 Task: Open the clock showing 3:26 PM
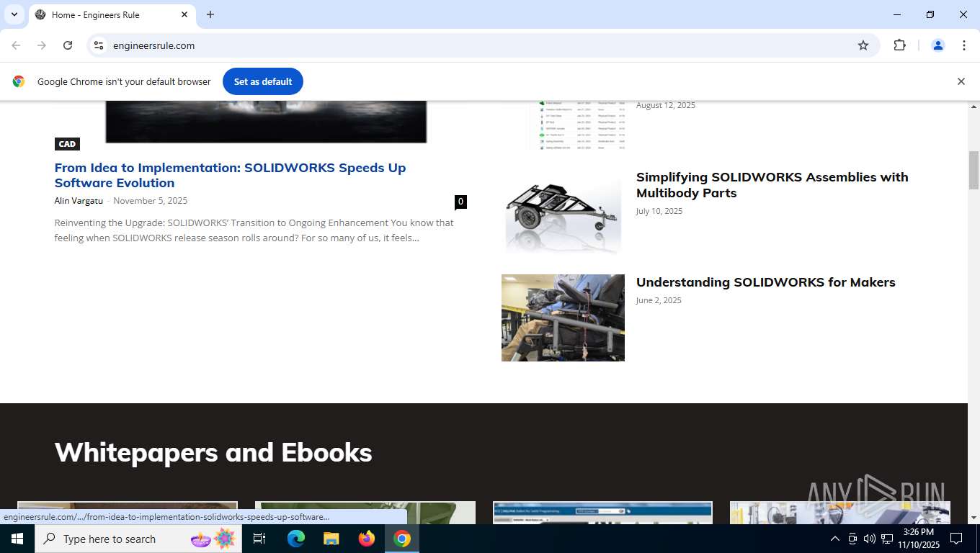[919, 539]
